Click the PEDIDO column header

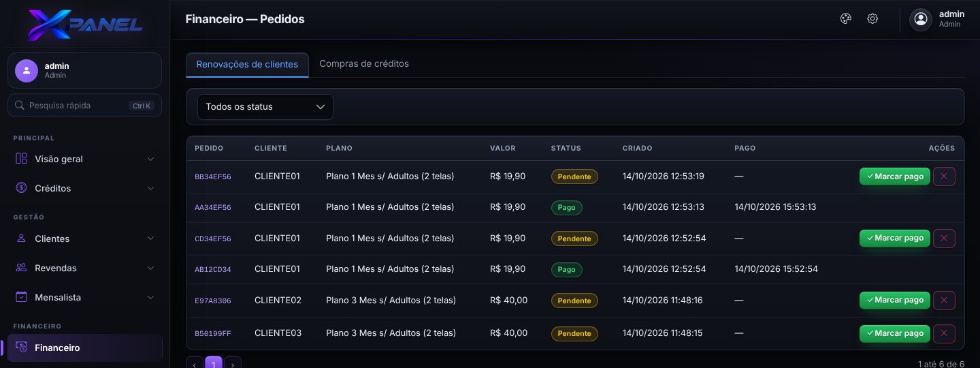tap(209, 148)
